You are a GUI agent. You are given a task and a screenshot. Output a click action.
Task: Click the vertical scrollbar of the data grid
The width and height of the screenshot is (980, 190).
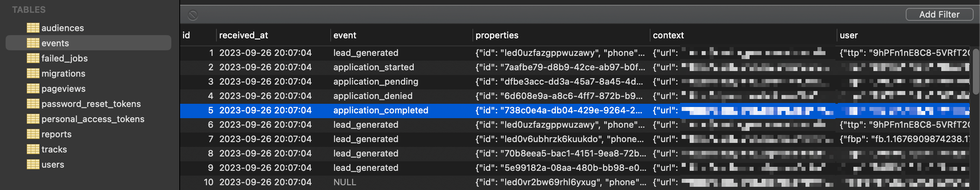(976, 72)
